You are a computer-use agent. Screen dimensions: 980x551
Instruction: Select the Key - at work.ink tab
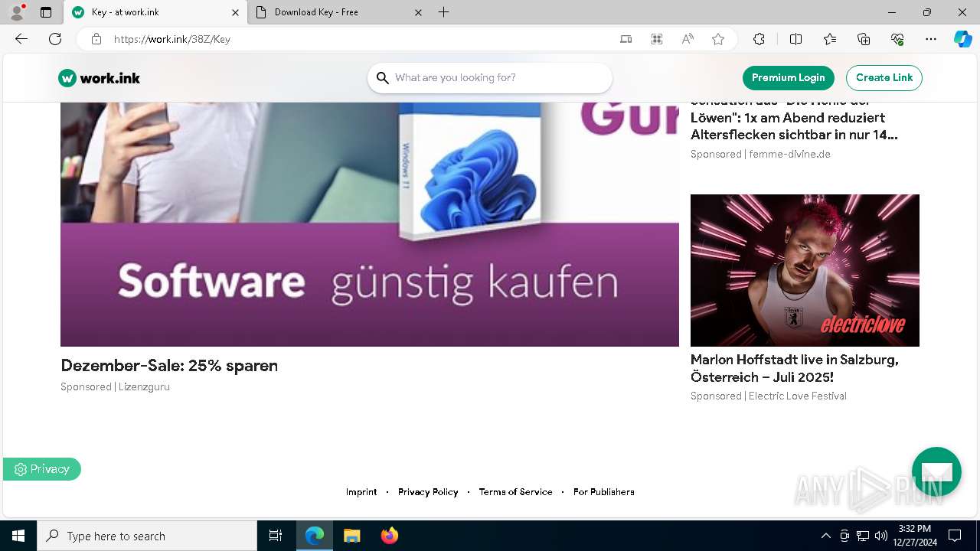tap(155, 12)
